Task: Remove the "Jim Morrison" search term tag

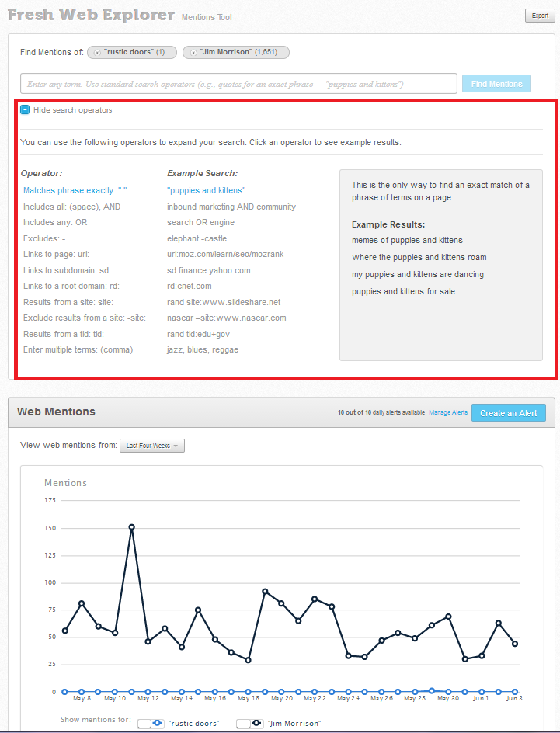Action: tap(193, 53)
